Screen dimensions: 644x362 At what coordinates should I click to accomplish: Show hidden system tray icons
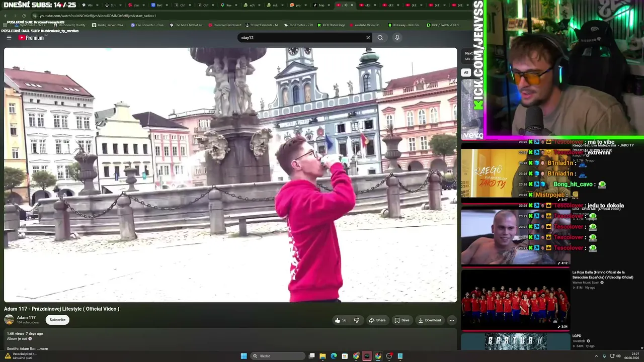596,356
